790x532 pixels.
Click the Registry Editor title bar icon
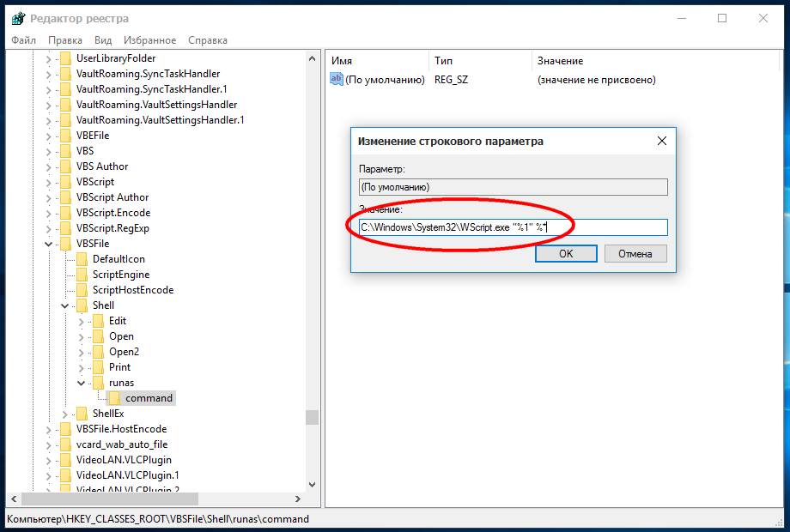pos(18,19)
